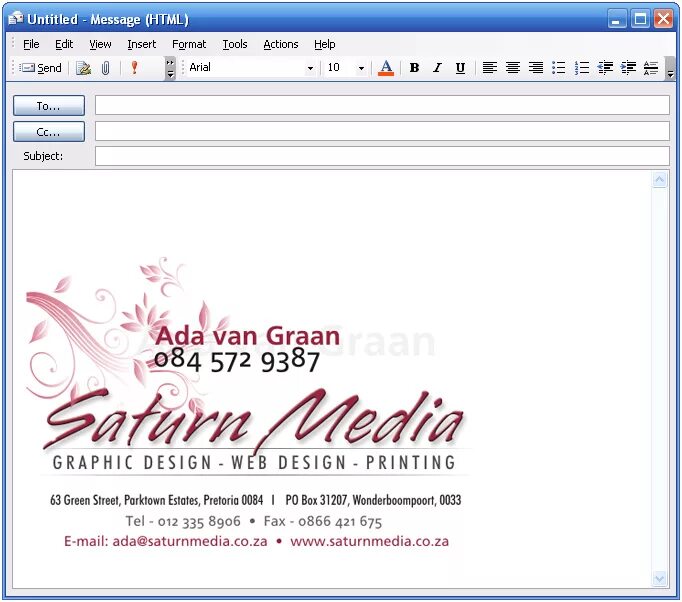Click the message body scroll up arrow
682x602 pixels.
click(x=659, y=180)
